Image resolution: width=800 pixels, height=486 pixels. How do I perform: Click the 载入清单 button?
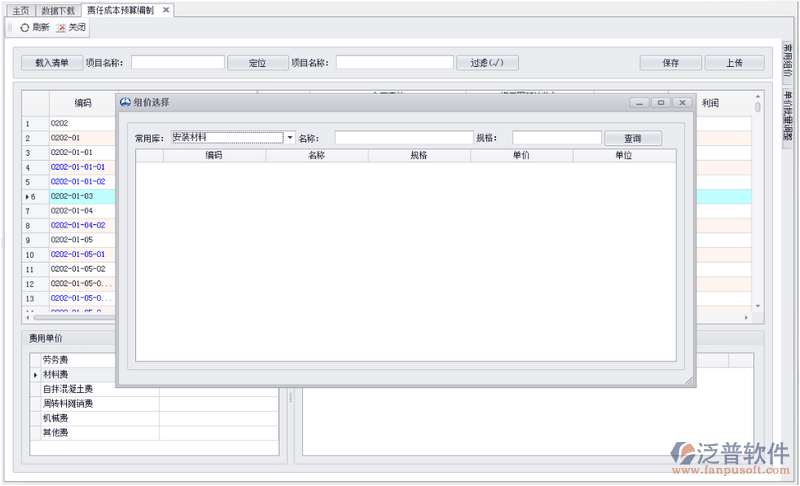point(52,63)
